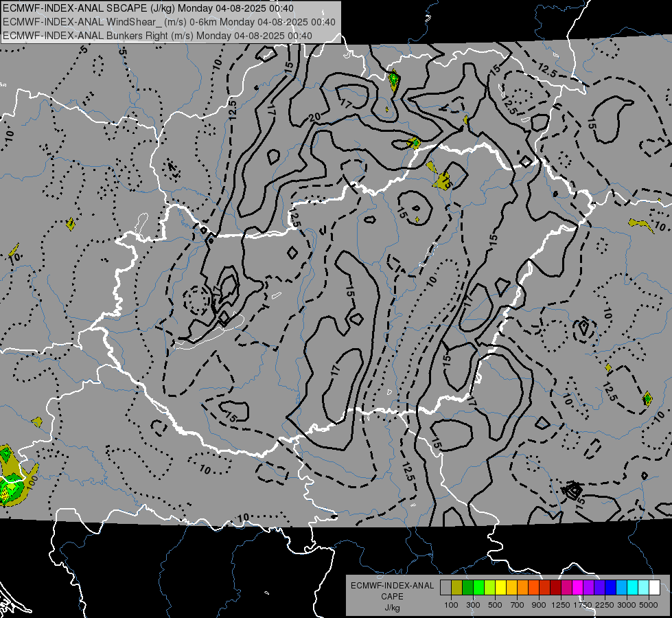Choose the red-orange swatch left of 900

[533, 588]
